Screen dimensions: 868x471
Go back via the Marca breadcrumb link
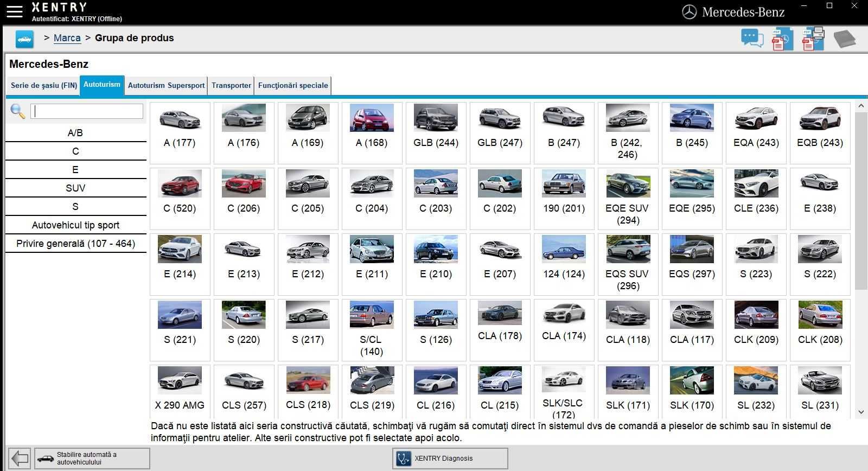(x=67, y=38)
